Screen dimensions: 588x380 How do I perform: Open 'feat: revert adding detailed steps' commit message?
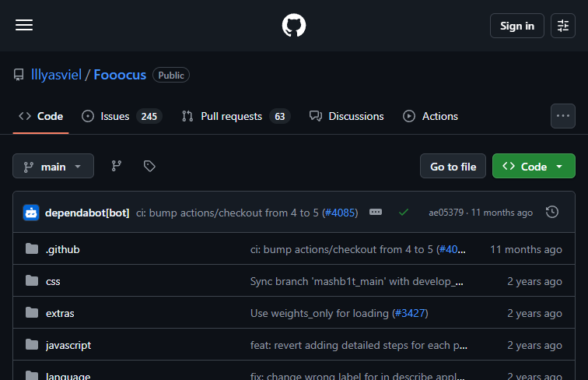coord(359,345)
